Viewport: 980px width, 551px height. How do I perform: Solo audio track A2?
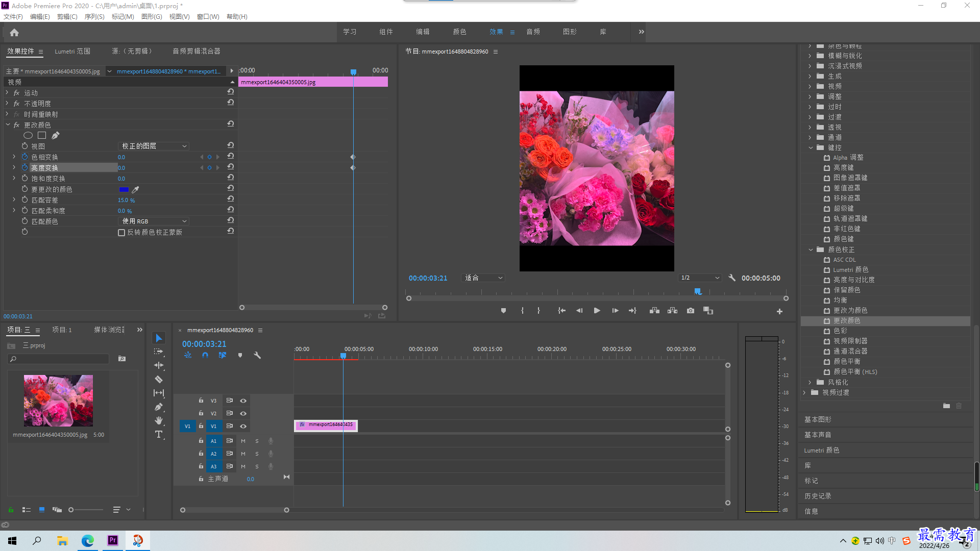pos(257,454)
